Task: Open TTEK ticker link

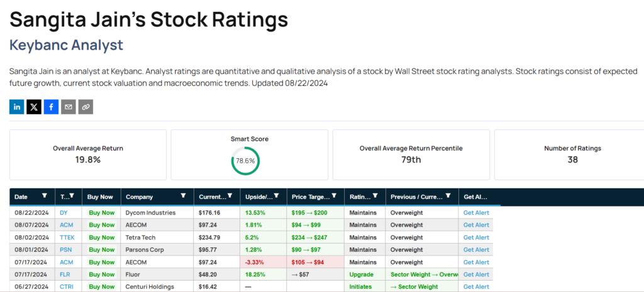Action: click(67, 237)
